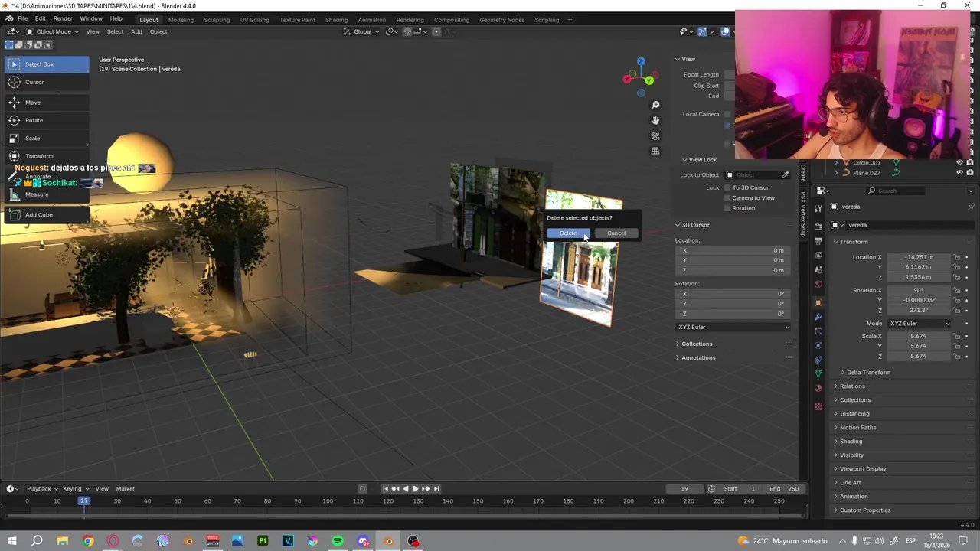The image size is (980, 551).
Task: Toggle View Lock Rotation checkbox
Action: pyautogui.click(x=727, y=208)
